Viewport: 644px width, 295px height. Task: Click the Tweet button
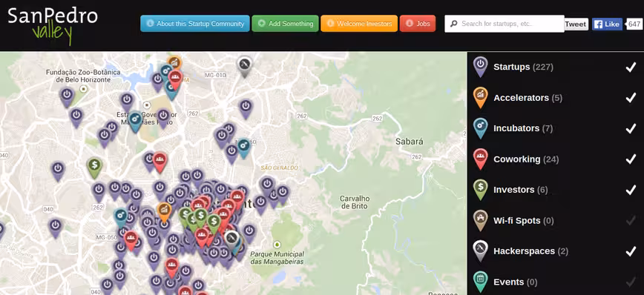[576, 24]
